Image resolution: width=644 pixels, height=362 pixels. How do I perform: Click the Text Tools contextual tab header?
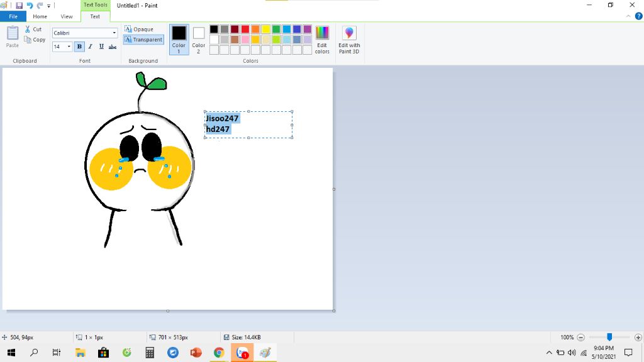pos(96,5)
